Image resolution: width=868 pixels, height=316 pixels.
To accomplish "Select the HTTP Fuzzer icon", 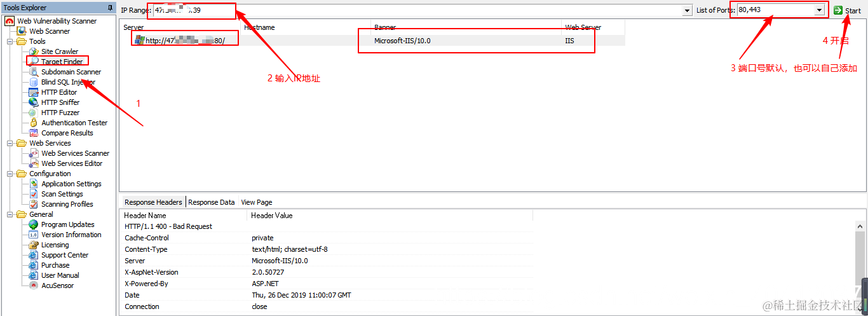I will click(34, 113).
